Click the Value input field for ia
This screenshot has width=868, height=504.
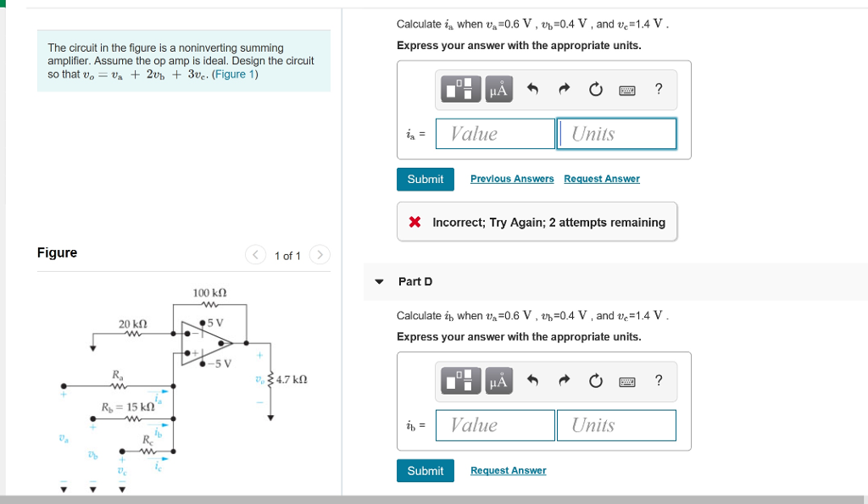(495, 133)
